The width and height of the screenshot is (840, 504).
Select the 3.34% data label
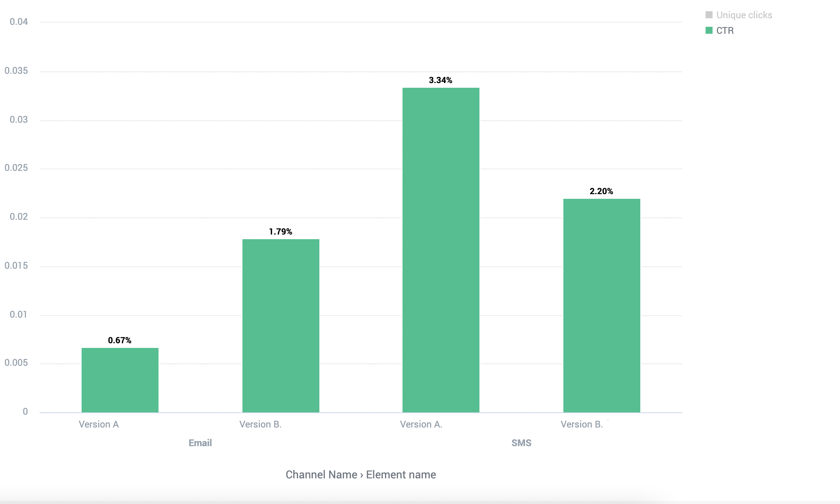tap(441, 80)
